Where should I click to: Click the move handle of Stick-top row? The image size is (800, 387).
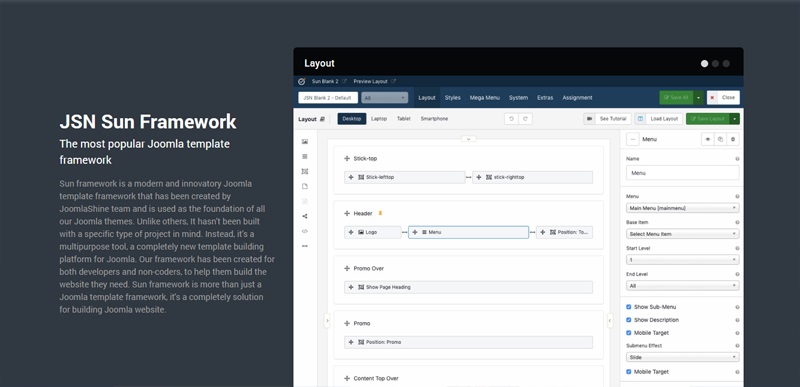click(x=347, y=159)
